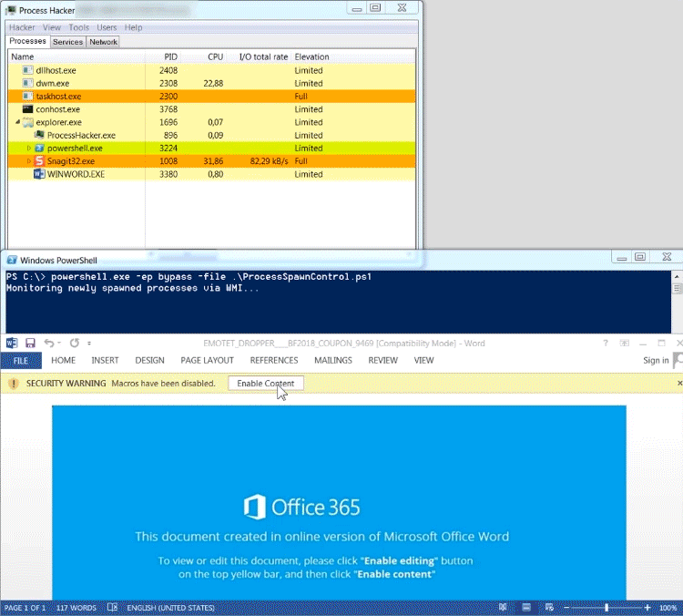Click the taskhost.exe process icon
This screenshot has height=616, width=683.
click(28, 96)
